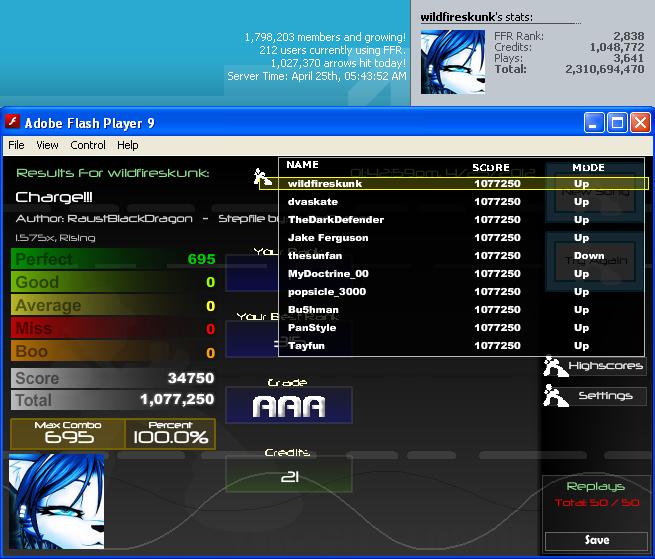
Task: Click the Flash Player logo in title bar
Action: (x=12, y=122)
